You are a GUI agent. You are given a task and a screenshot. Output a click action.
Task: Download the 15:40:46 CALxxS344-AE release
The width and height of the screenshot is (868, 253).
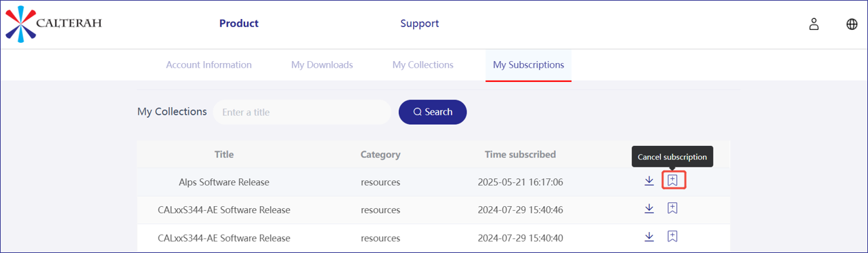point(649,208)
